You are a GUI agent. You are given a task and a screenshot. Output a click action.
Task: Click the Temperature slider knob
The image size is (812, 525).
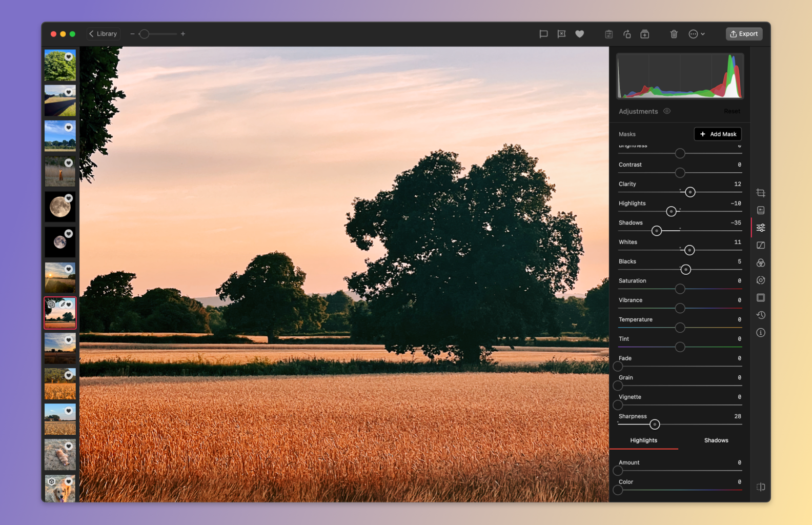pyautogui.click(x=680, y=328)
